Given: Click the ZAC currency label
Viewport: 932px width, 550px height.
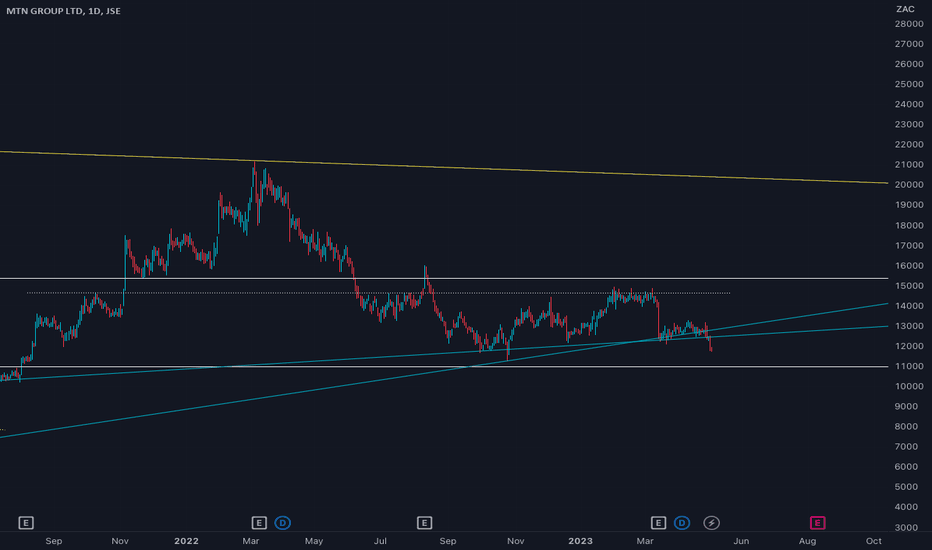Looking at the screenshot, I should (905, 9).
